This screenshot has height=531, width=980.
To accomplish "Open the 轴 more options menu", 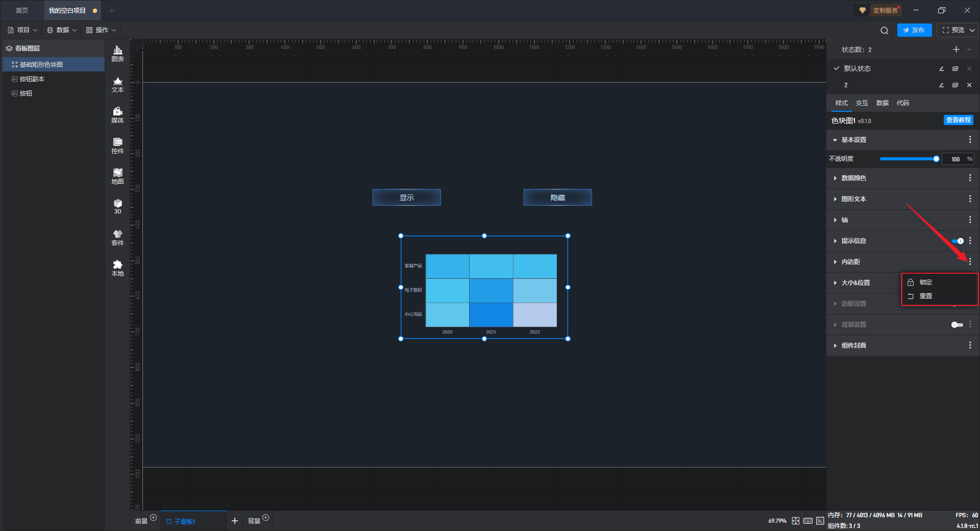I will click(970, 220).
